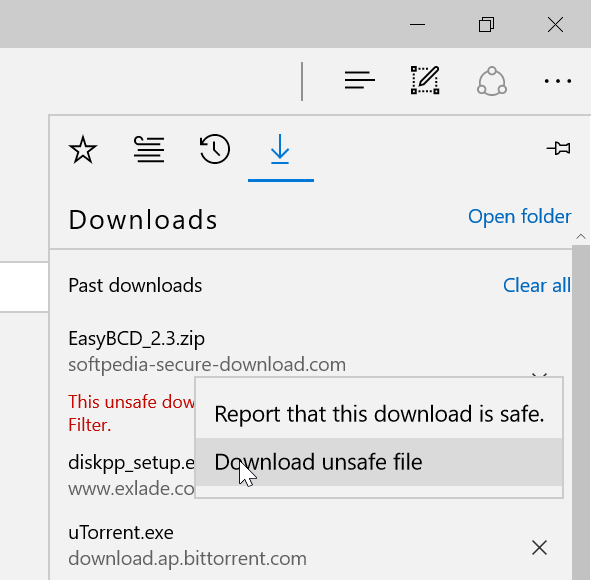The height and width of the screenshot is (580, 591).
Task: Click the Open folder link
Action: point(519,217)
